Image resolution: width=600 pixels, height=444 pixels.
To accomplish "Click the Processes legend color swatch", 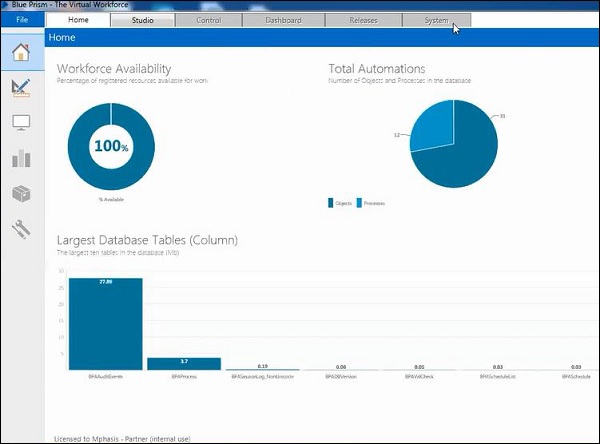I will (359, 203).
